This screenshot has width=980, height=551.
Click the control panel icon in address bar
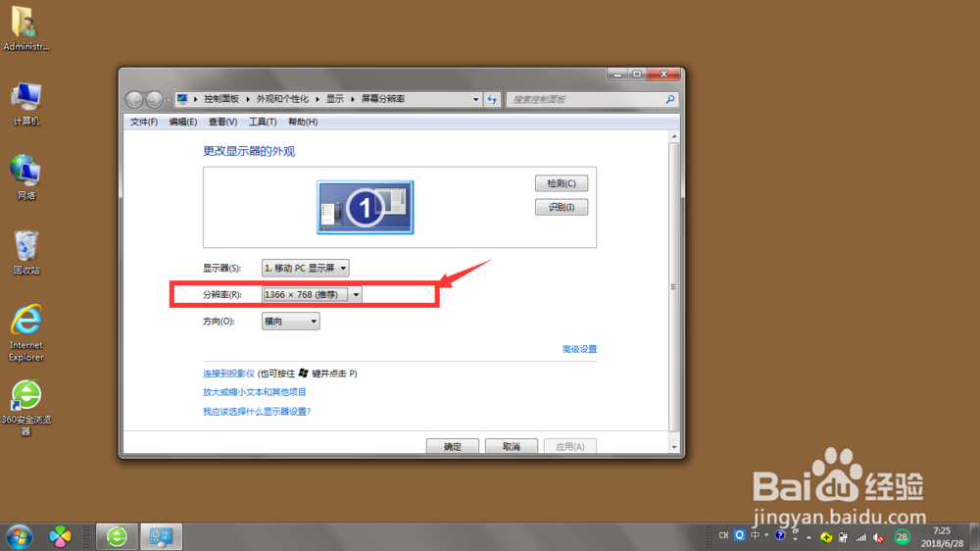click(x=182, y=99)
